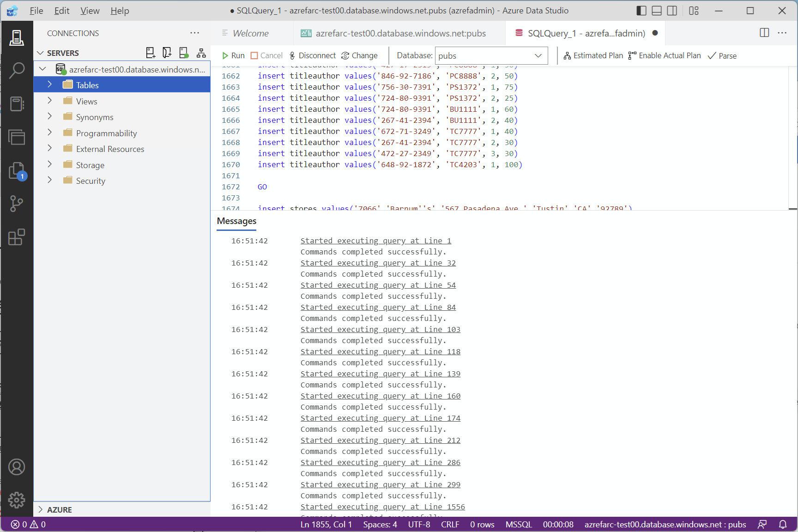Open the Explorer view icon
798x532 pixels.
click(17, 137)
